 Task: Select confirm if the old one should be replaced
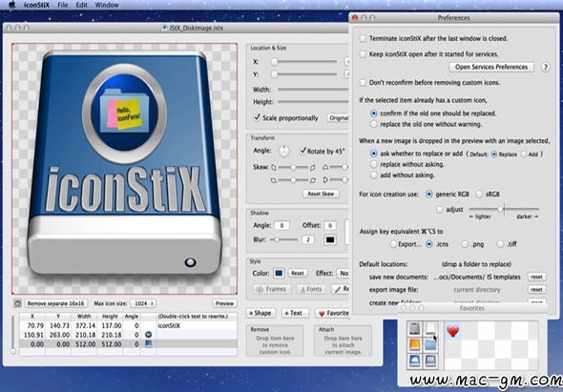374,113
